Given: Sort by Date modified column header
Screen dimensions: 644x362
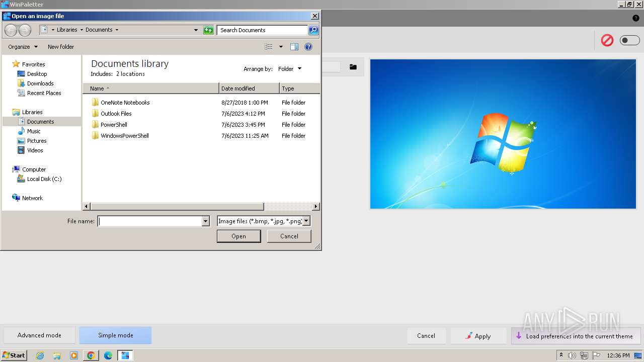Looking at the screenshot, I should pos(249,88).
